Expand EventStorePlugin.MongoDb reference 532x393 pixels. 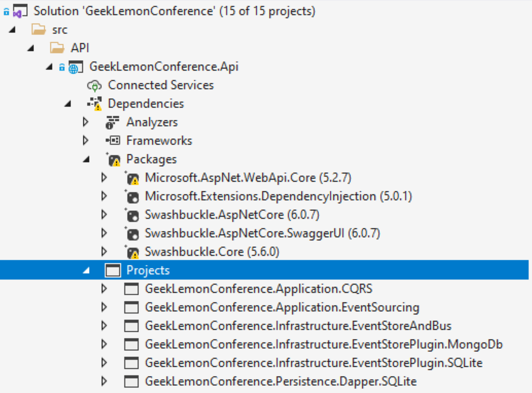tap(104, 344)
